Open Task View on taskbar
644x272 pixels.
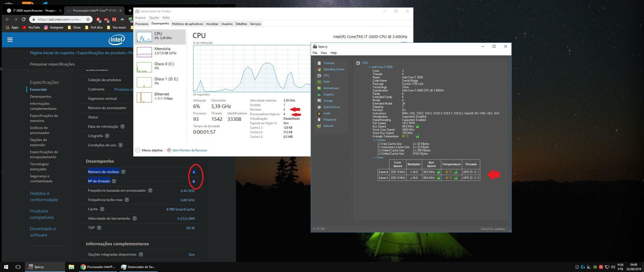pos(18,267)
